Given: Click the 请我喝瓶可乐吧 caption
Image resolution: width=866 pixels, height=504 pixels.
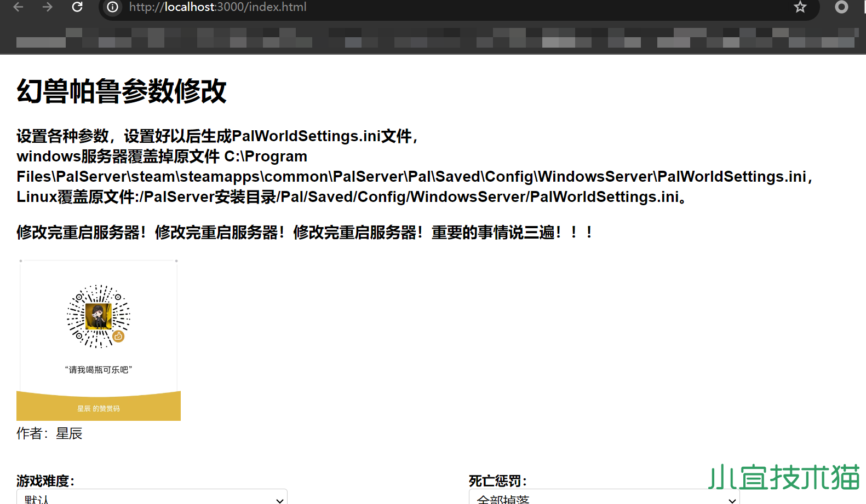Looking at the screenshot, I should 99,370.
